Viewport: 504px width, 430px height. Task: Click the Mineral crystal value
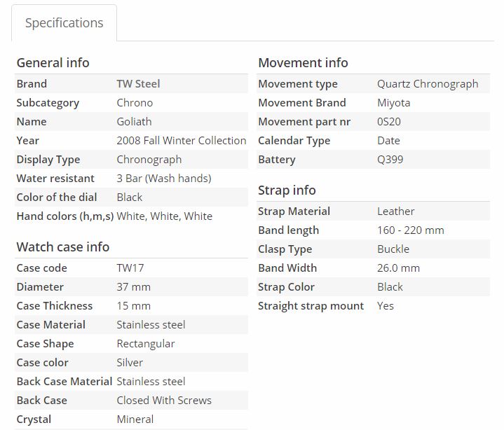tap(135, 419)
